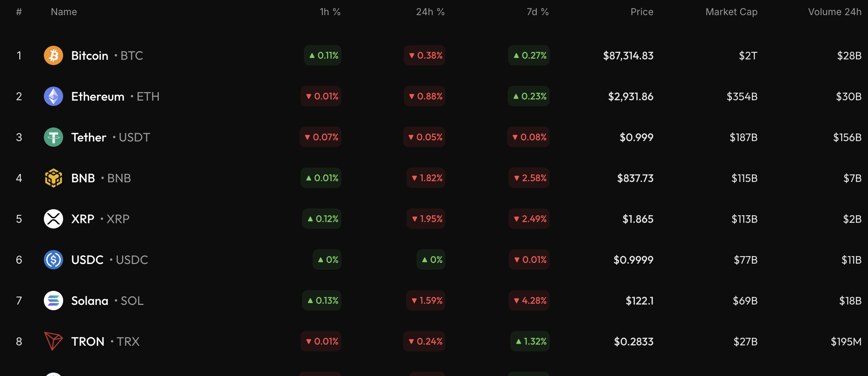
Task: Sort by the 24h % column header
Action: click(430, 12)
